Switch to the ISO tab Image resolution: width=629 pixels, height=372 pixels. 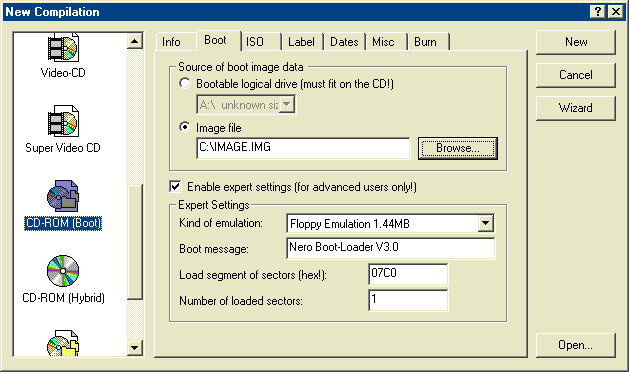(x=261, y=42)
